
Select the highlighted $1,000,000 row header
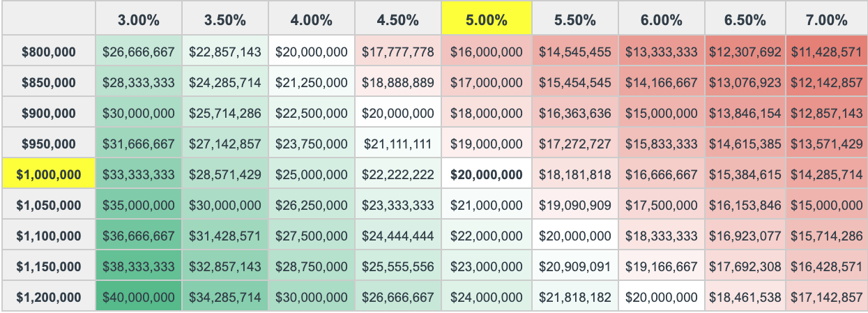[x=48, y=174]
